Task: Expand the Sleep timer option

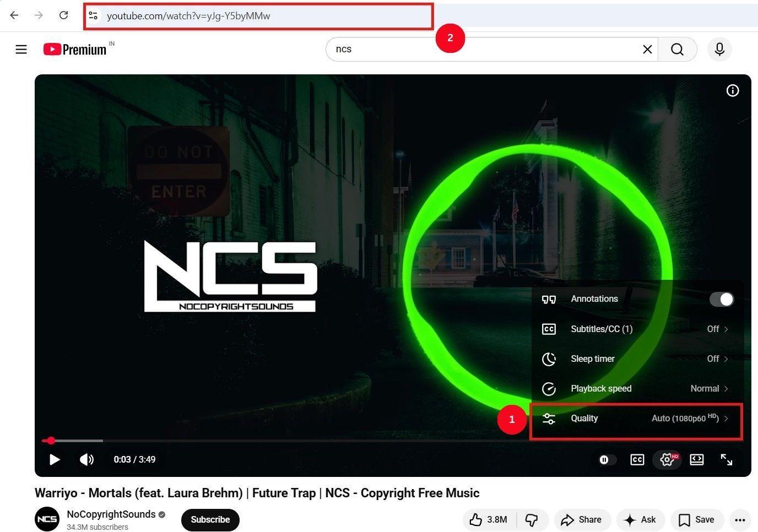Action: pyautogui.click(x=636, y=359)
